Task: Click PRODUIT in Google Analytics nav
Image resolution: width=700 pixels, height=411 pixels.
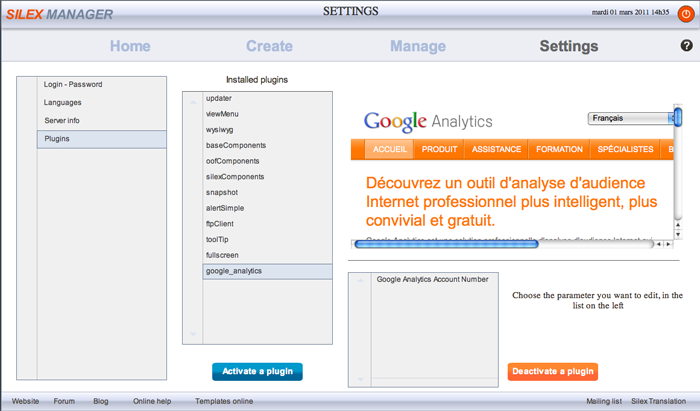Action: pyautogui.click(x=439, y=149)
